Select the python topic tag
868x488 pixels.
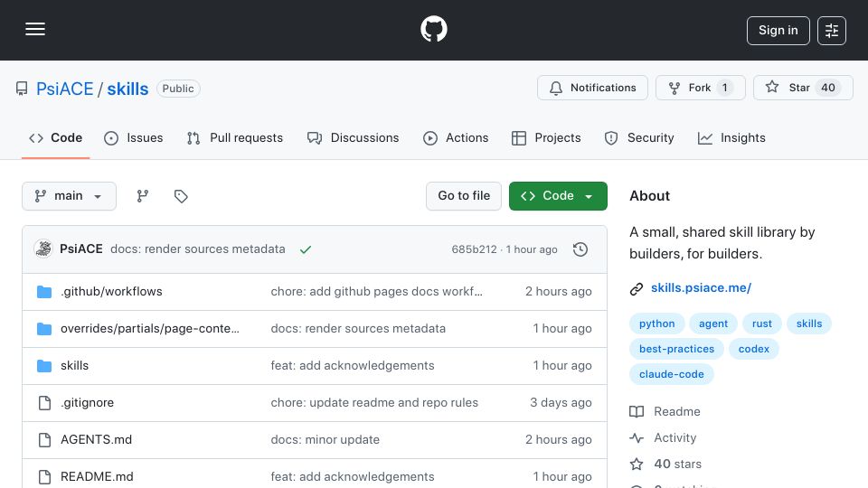[657, 324]
